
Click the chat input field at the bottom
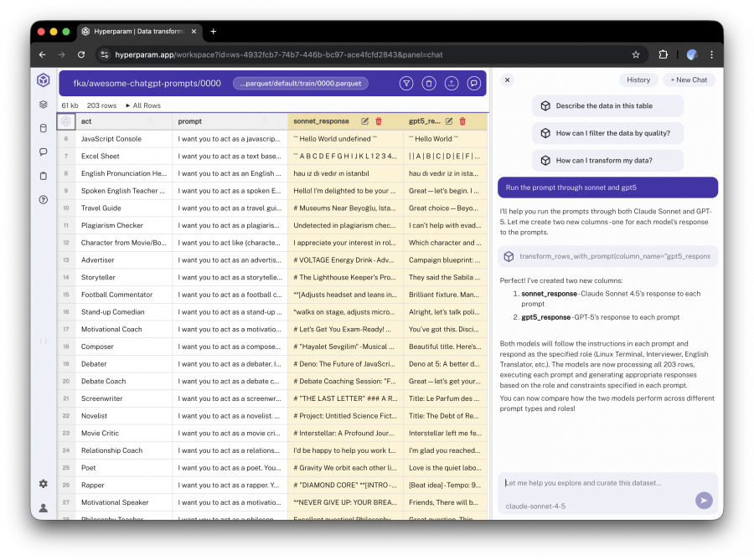(603, 484)
